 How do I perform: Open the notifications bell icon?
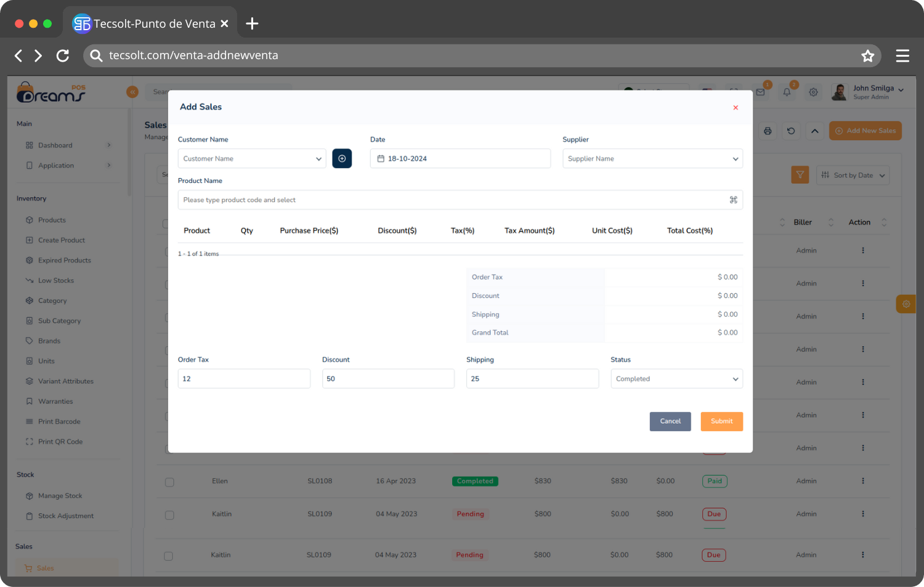point(787,92)
